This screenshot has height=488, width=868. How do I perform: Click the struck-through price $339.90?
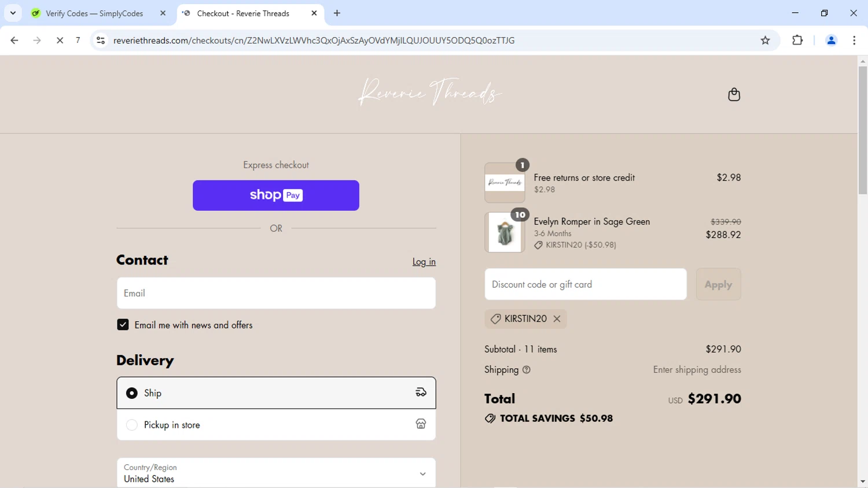[726, 222]
